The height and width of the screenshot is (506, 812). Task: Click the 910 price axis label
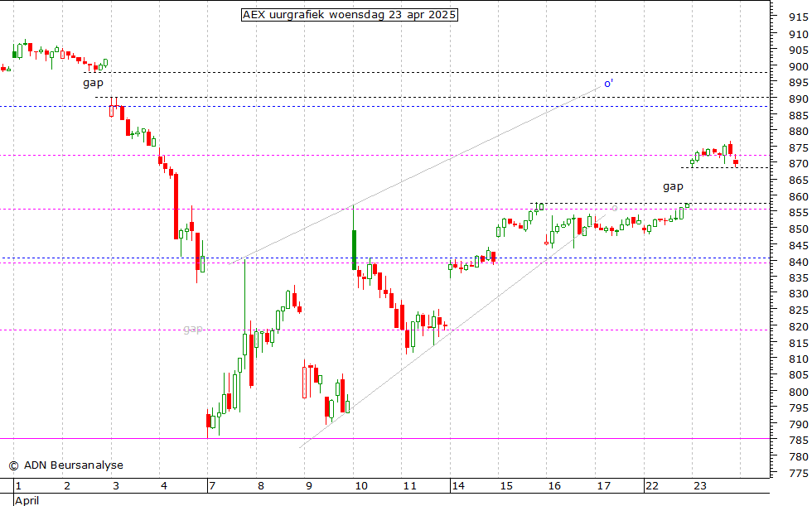pyautogui.click(x=798, y=34)
